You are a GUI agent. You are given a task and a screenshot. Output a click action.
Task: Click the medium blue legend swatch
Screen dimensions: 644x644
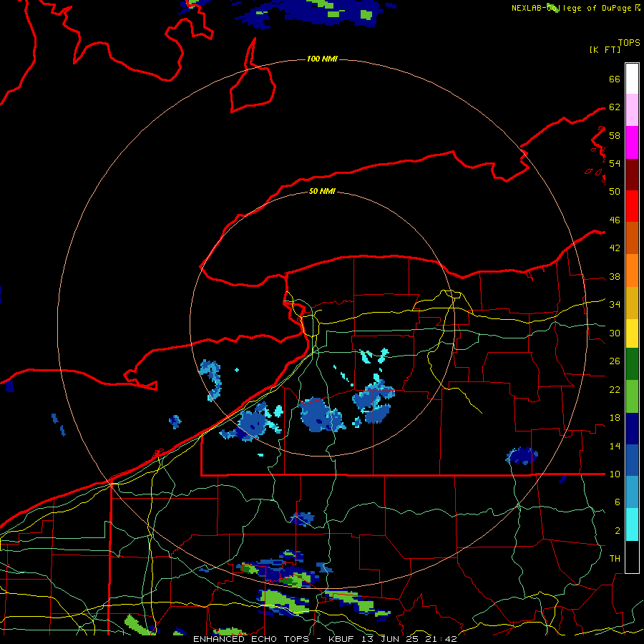[632, 460]
